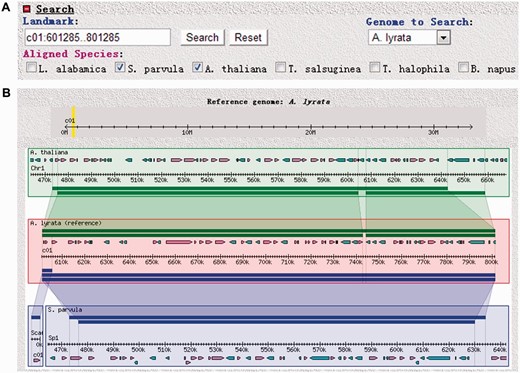Viewport: 520px width, 373px height.
Task: Click the c01 label on overview ruler
Action: pyautogui.click(x=70, y=121)
